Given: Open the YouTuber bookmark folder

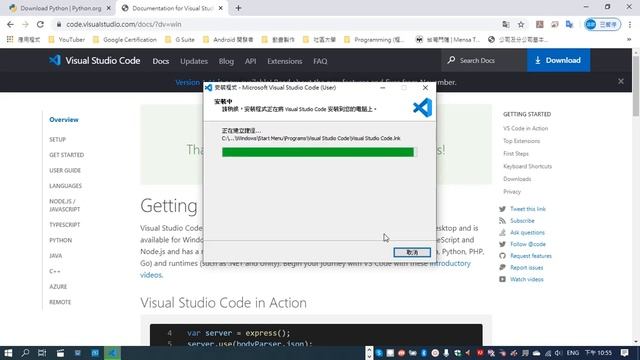Looking at the screenshot, I should 67,40.
